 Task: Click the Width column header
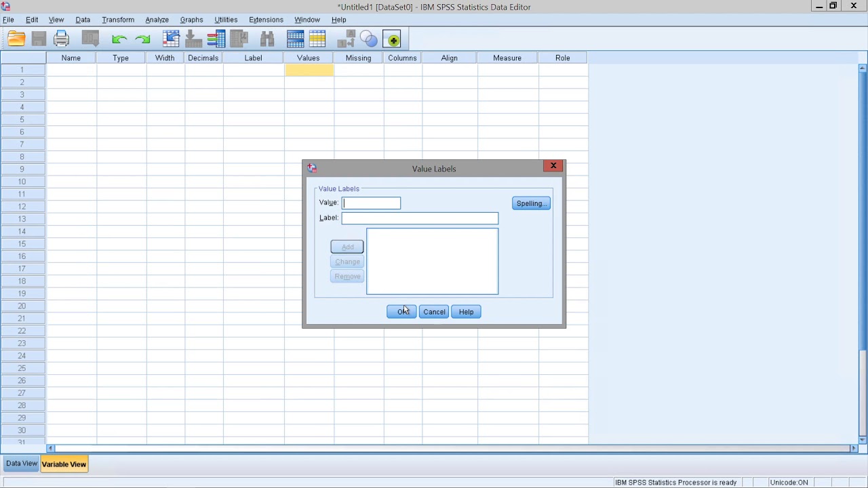[165, 58]
